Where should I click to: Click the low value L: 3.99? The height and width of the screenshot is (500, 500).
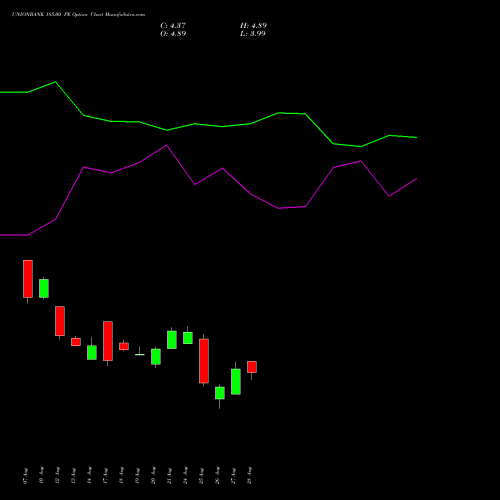click(x=253, y=34)
